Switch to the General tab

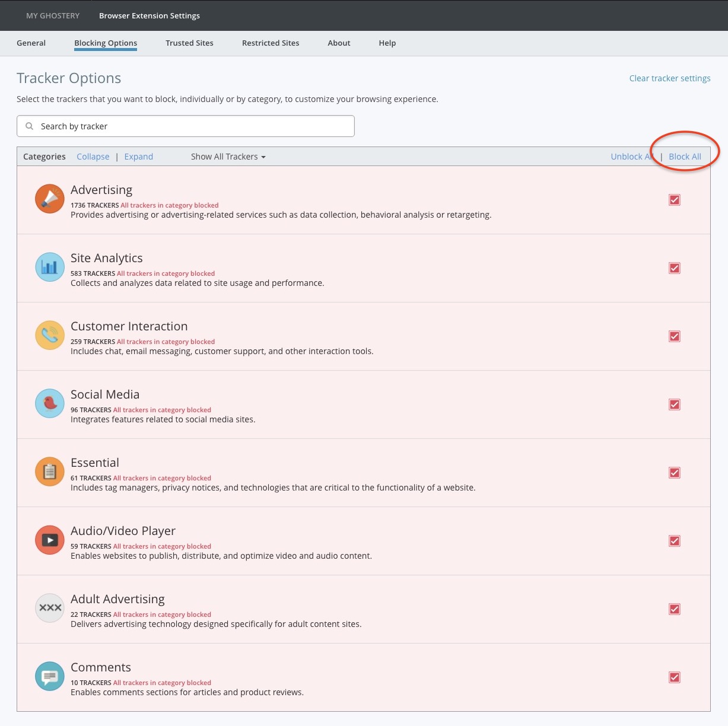click(x=31, y=43)
